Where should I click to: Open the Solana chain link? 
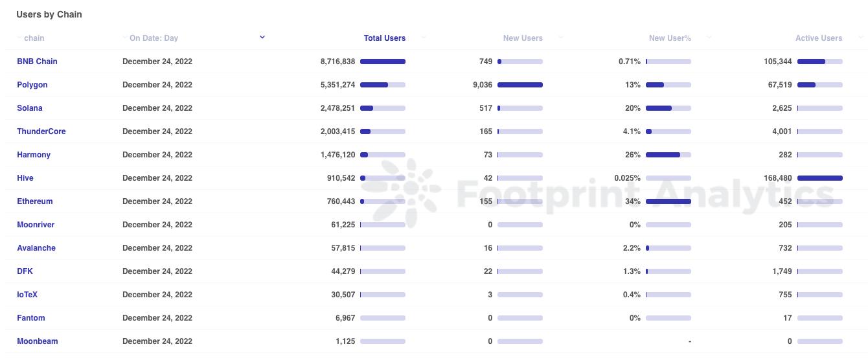(30, 108)
